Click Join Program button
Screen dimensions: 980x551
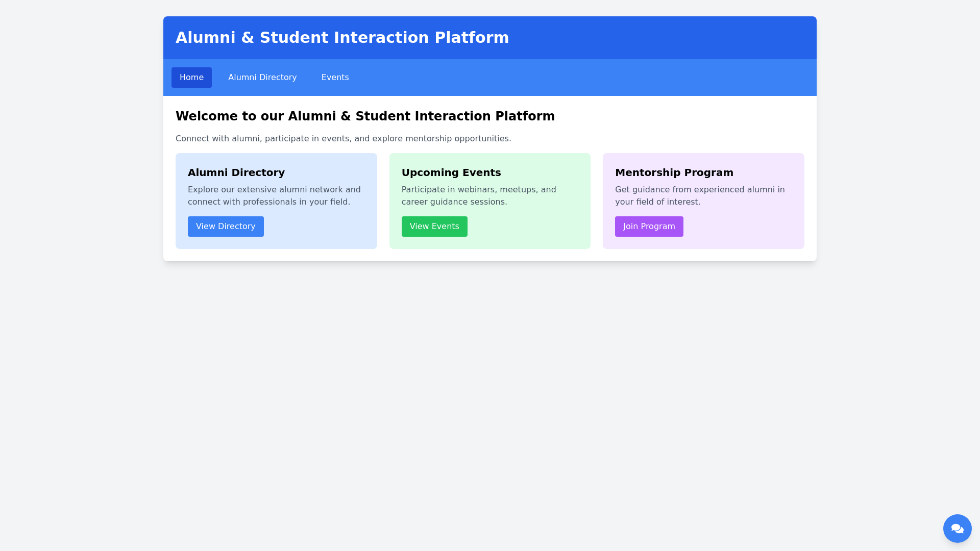[649, 226]
